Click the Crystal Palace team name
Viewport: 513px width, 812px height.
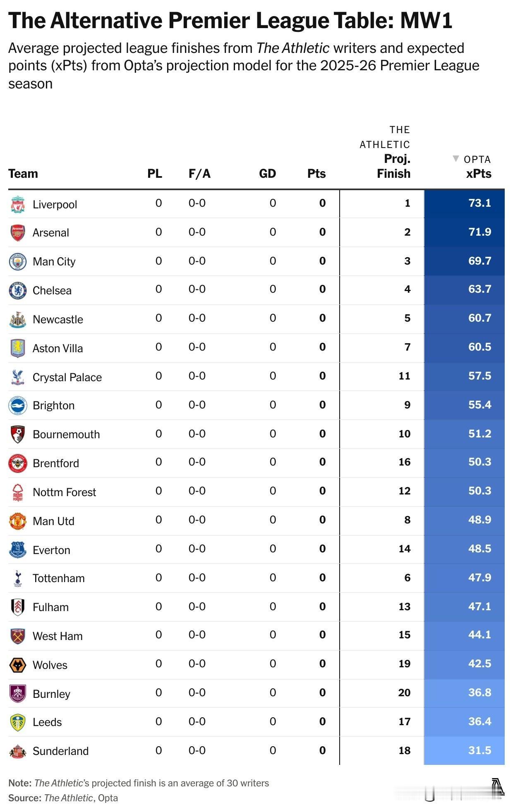[x=67, y=377]
